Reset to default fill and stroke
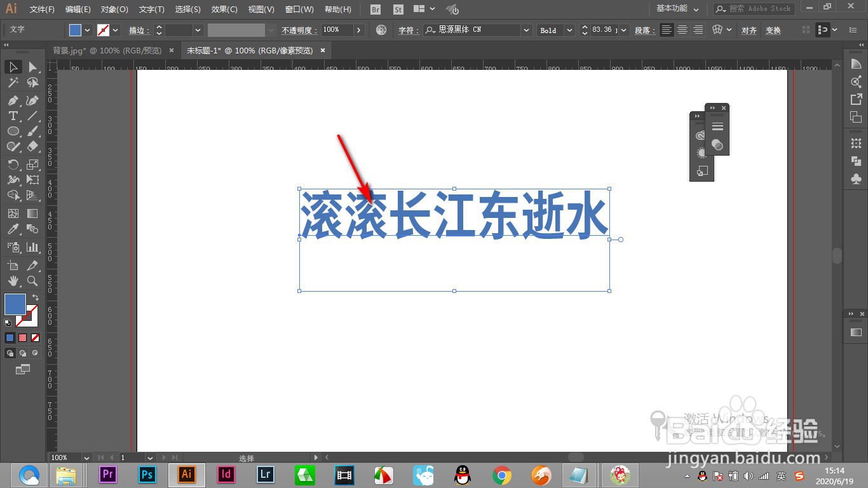868x488 pixels. [x=8, y=323]
